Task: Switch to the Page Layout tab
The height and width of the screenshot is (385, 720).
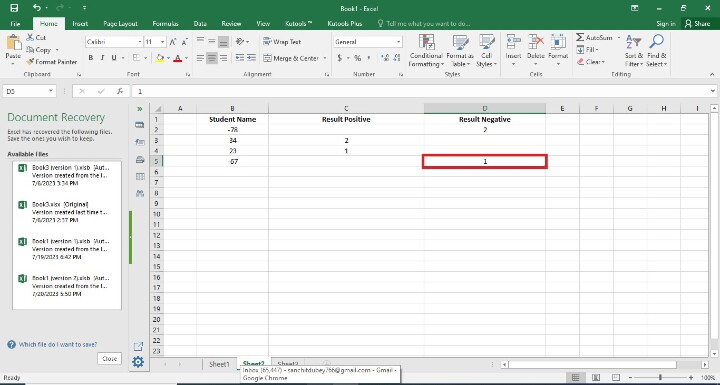Action: (120, 23)
